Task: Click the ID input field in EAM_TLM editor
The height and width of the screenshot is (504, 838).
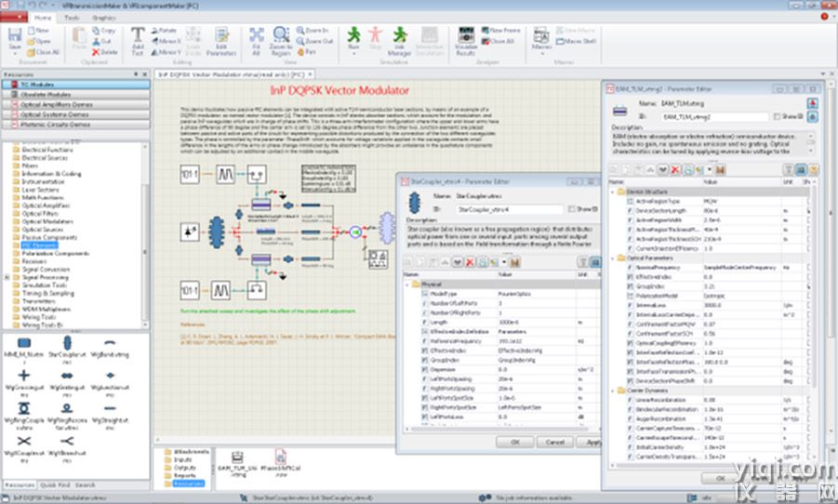Action: coord(714,116)
